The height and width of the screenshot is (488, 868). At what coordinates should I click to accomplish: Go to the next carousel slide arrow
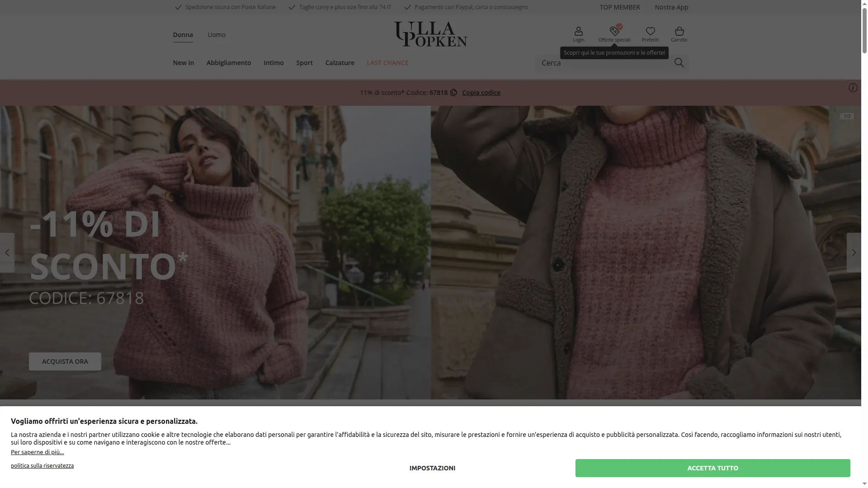854,253
